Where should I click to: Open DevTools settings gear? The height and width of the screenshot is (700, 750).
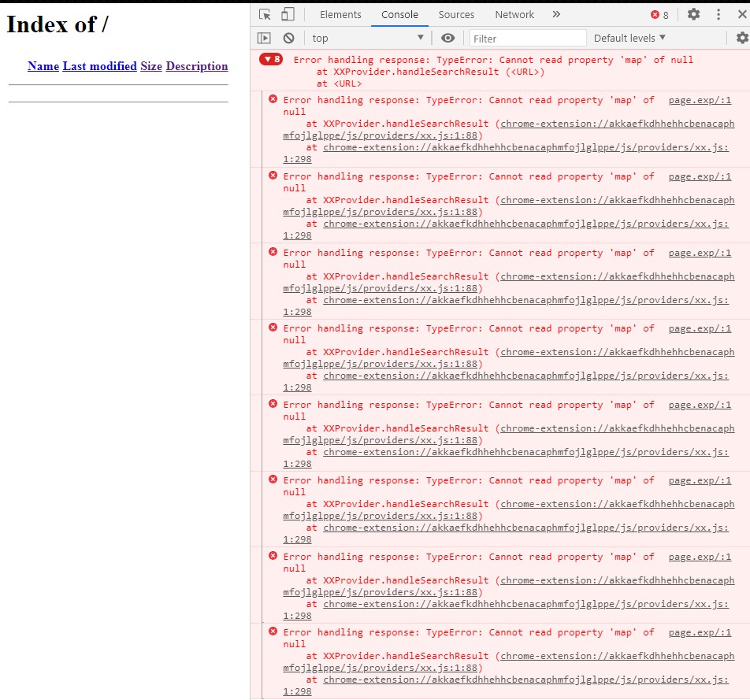(x=693, y=14)
